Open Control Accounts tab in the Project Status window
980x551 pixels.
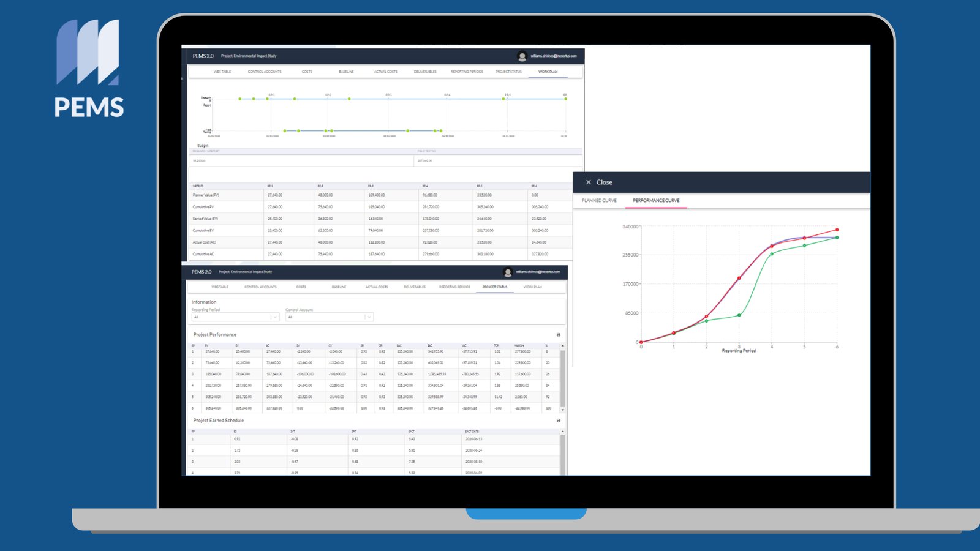[x=260, y=287]
